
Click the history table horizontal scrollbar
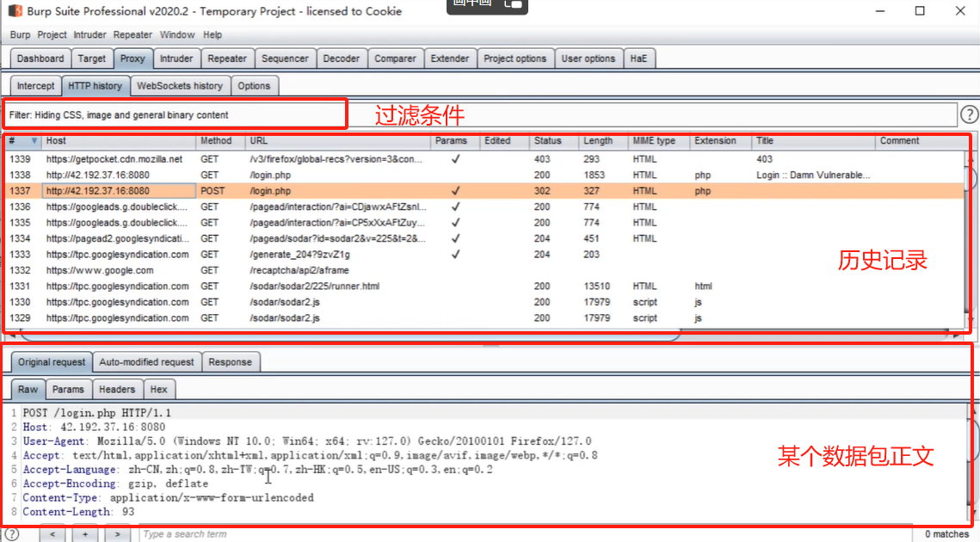point(350,336)
